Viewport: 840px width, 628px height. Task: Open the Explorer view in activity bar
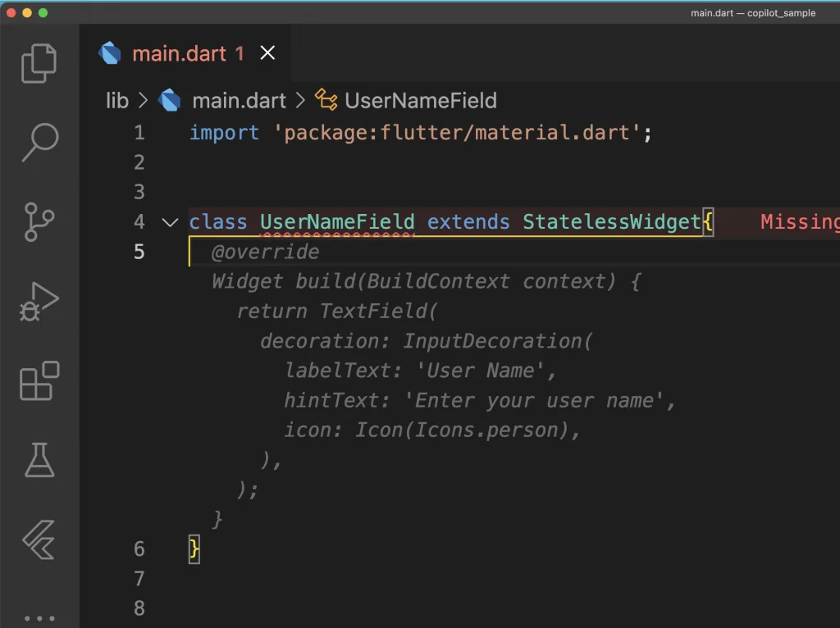tap(39, 64)
